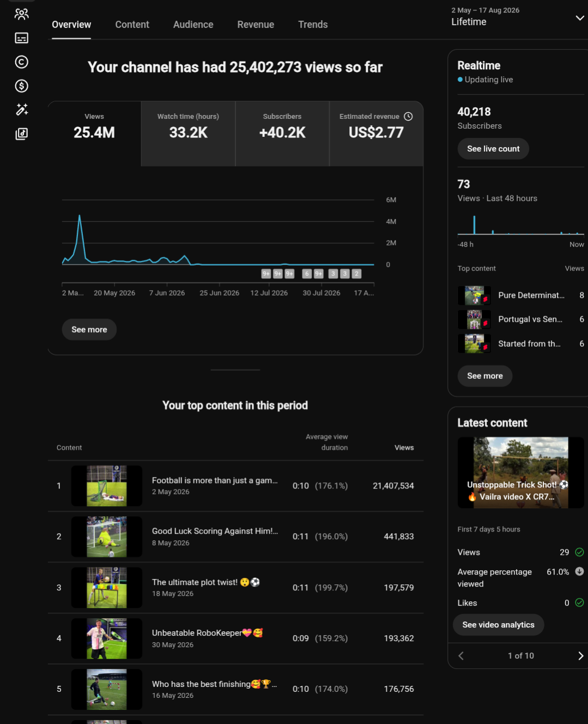Click the (199.7%) duration percentage
Screen dimensions: 588x724
pyautogui.click(x=331, y=588)
